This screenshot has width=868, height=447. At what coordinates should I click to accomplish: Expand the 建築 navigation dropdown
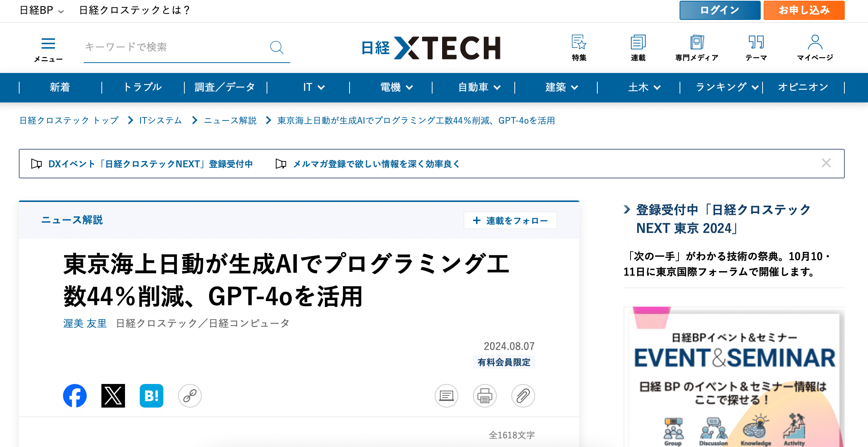point(562,87)
